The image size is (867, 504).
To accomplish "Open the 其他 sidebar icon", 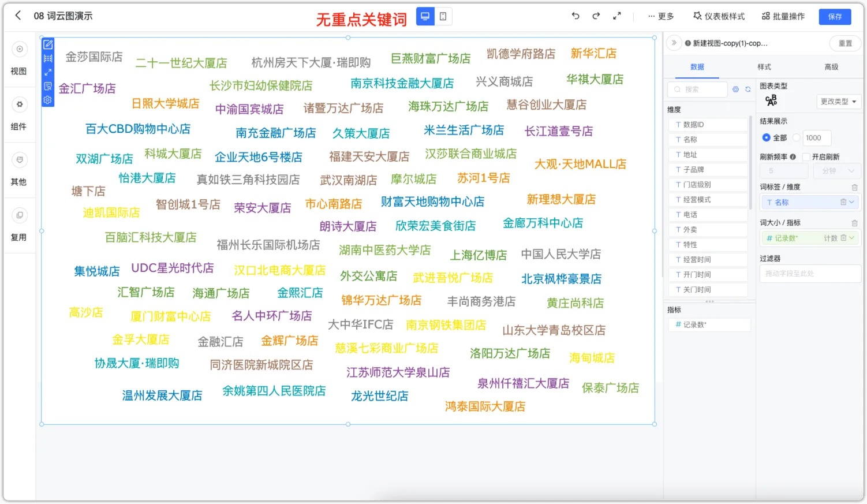I will coord(20,160).
